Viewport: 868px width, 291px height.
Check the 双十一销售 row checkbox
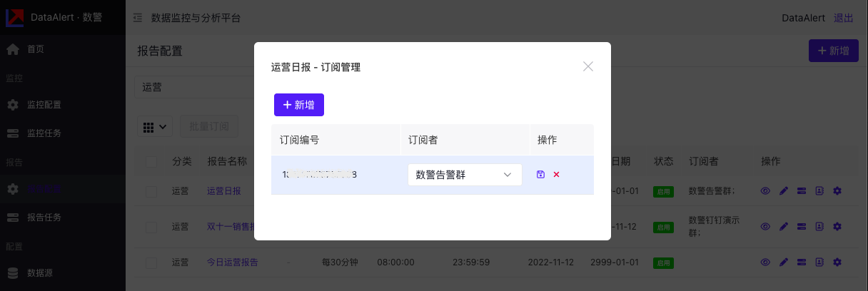coord(151,227)
